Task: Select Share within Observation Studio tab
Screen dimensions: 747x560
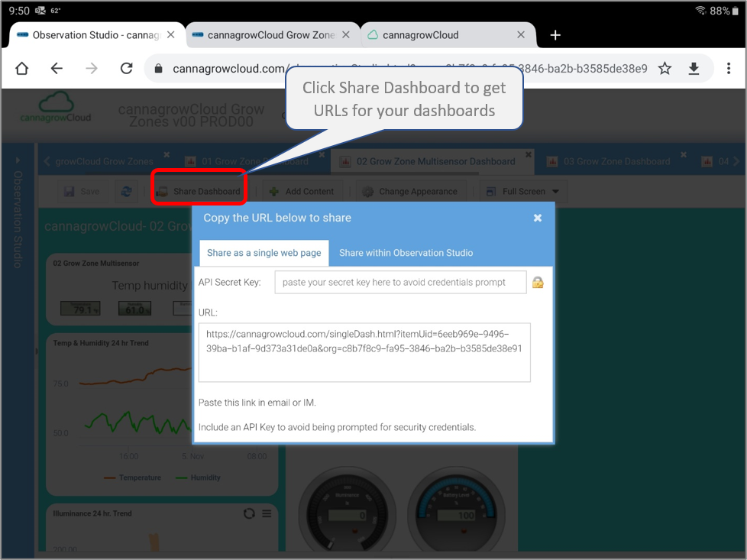Action: pos(406,253)
